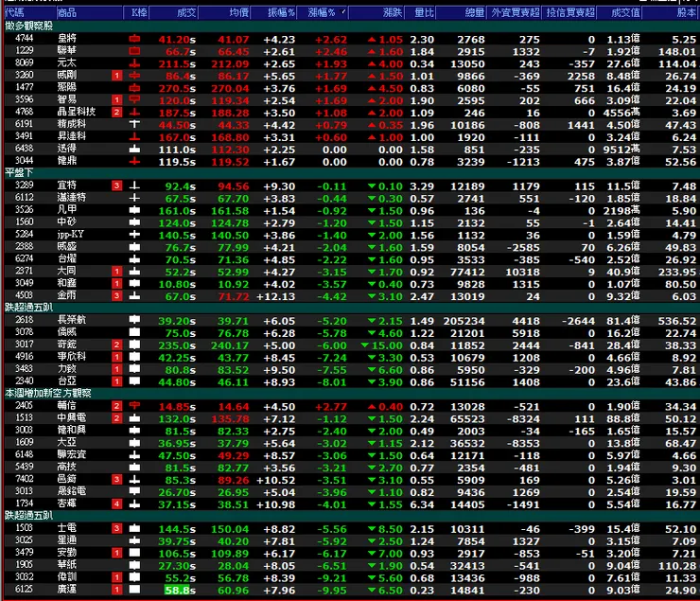Click foreign net buy 10318 in row 2371

coord(522,272)
